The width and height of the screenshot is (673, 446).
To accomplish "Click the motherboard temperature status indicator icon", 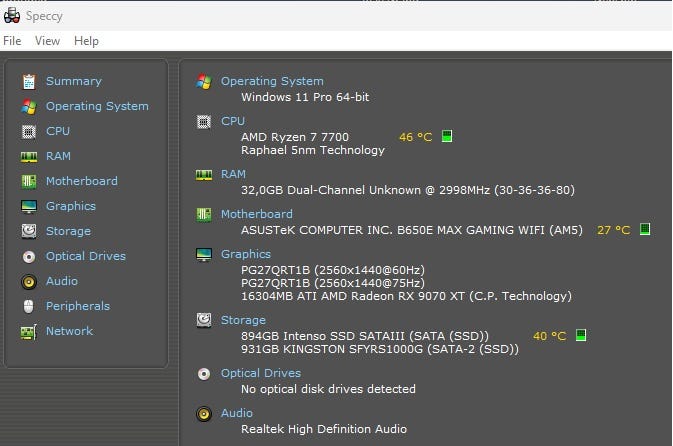I will click(645, 229).
